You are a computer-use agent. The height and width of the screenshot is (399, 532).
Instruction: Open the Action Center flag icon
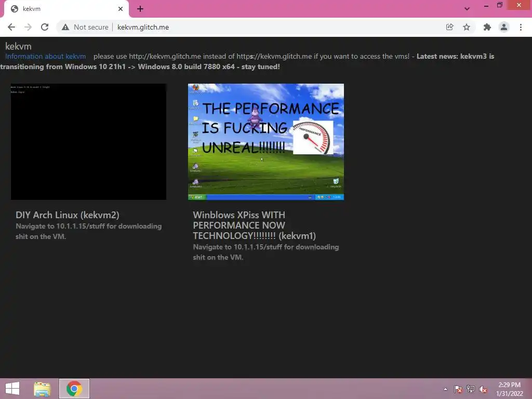pos(458,389)
